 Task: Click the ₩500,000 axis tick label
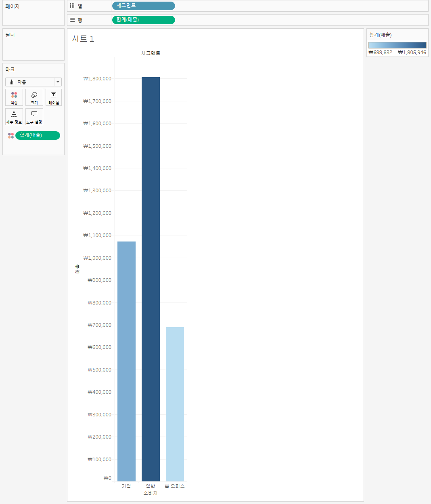point(99,370)
